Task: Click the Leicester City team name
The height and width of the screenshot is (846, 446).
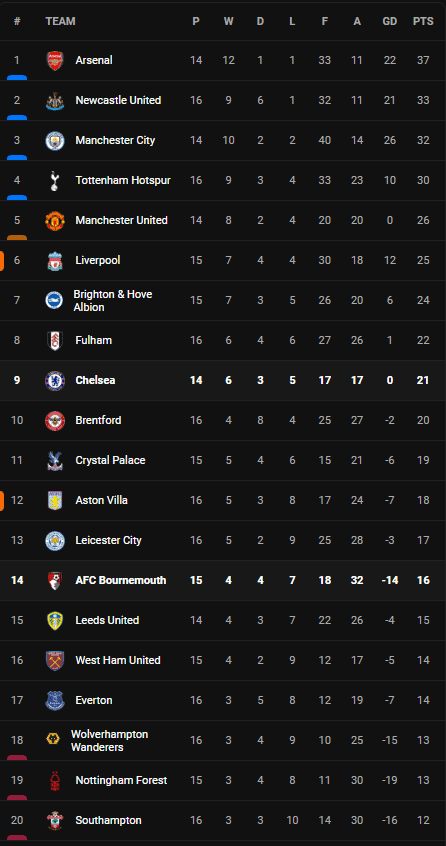Action: tap(108, 540)
